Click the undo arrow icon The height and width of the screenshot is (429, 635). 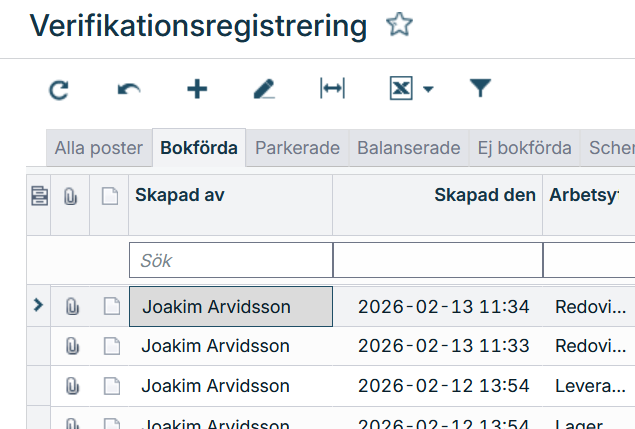tap(129, 90)
